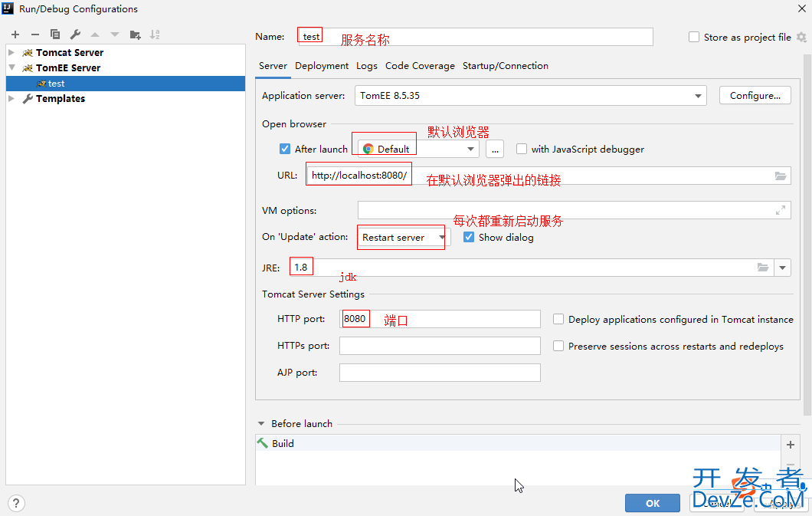Click the JRE input field
This screenshot has width=812, height=516.
[x=532, y=268]
